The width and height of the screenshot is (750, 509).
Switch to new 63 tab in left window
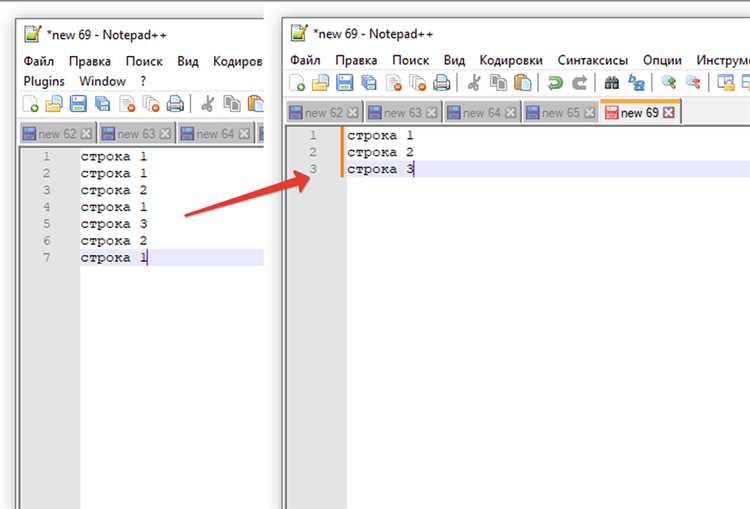[136, 134]
